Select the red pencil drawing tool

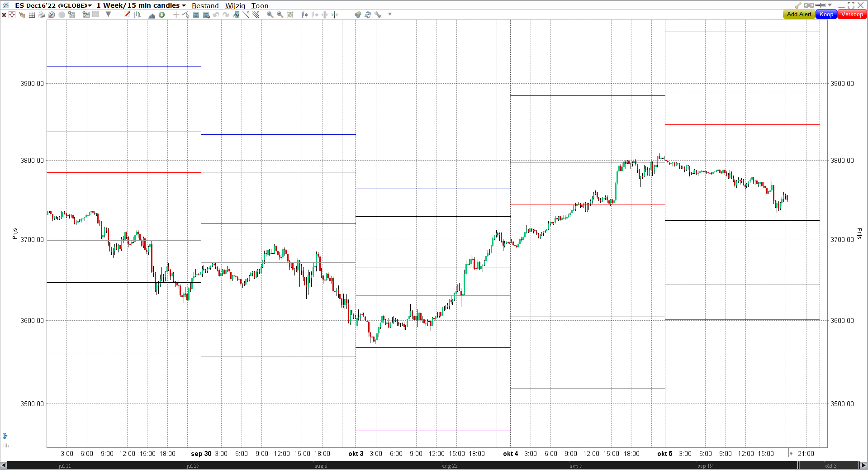(127, 14)
